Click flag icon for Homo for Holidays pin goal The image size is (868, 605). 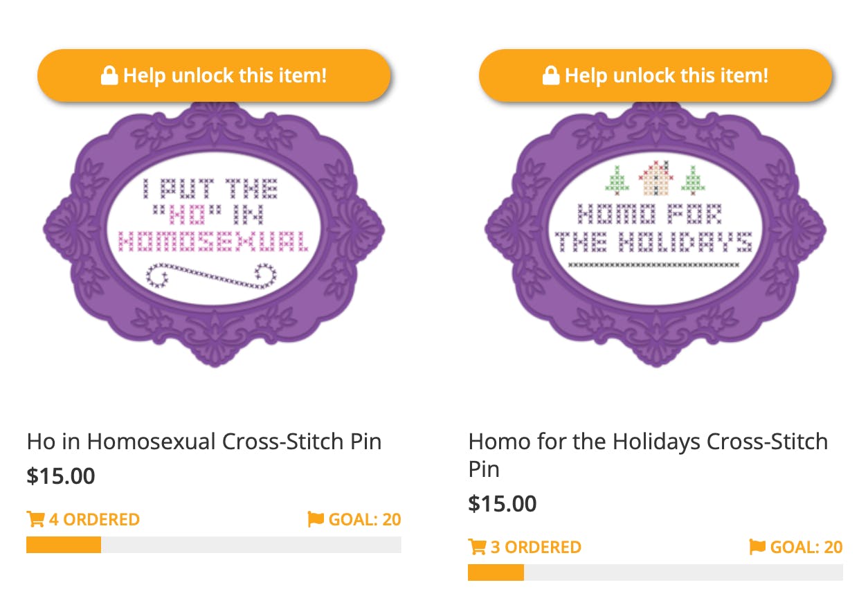tap(757, 547)
